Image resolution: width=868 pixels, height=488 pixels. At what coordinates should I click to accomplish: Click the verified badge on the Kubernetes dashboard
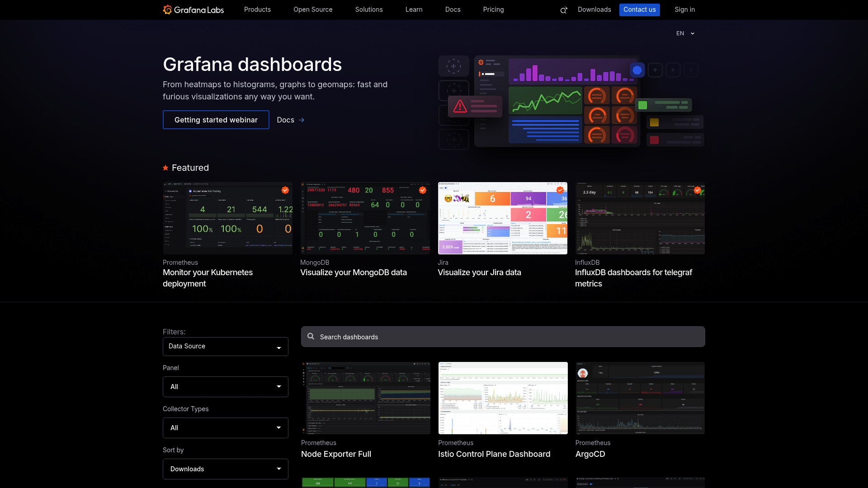(x=285, y=190)
